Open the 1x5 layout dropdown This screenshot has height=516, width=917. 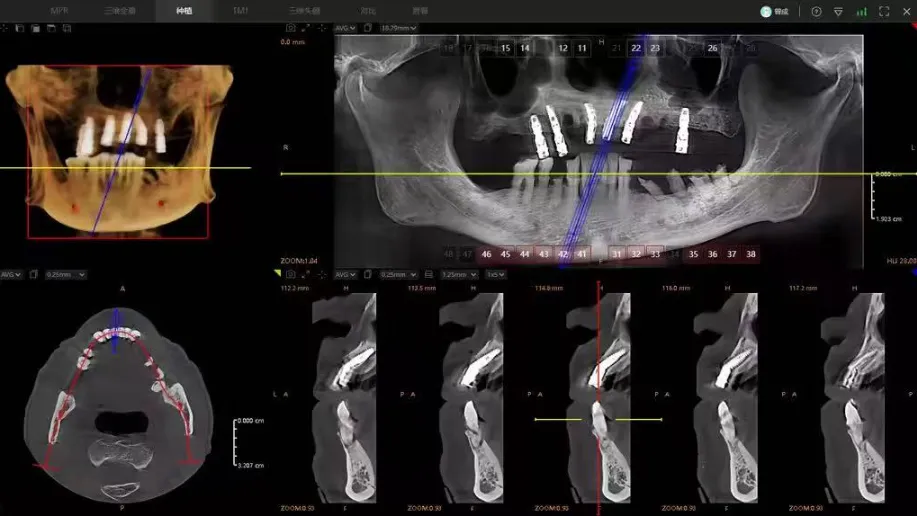click(x=496, y=274)
